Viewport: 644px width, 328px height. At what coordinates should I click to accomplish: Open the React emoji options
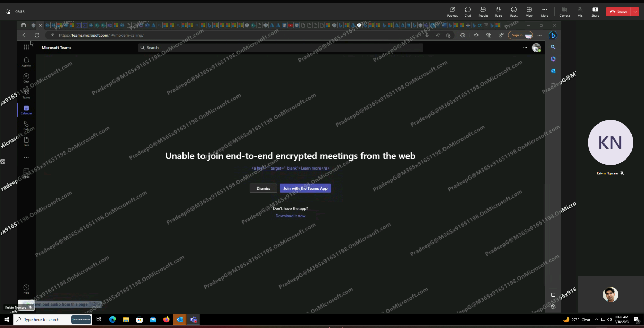point(514,11)
